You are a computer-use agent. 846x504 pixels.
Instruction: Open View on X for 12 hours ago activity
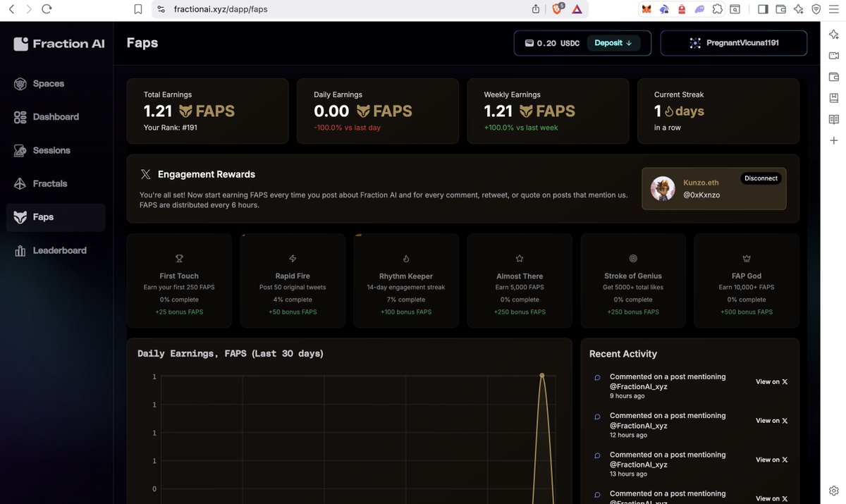click(772, 421)
